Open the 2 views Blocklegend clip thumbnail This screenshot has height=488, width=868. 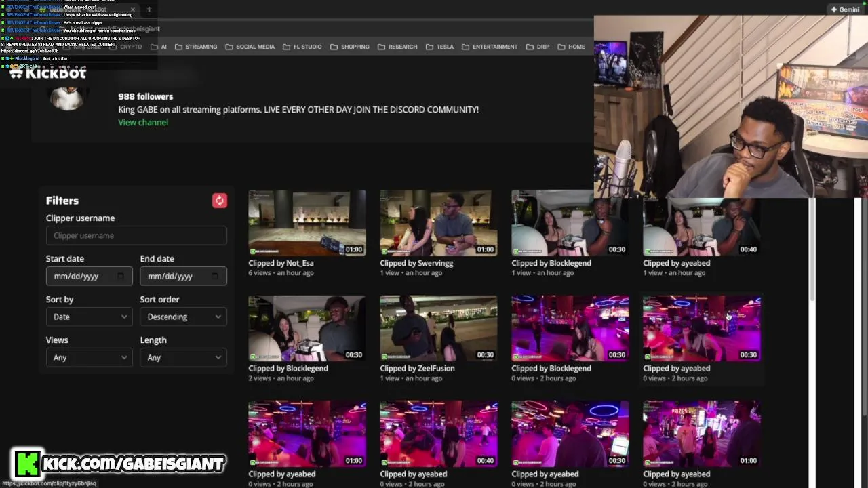[x=307, y=328]
